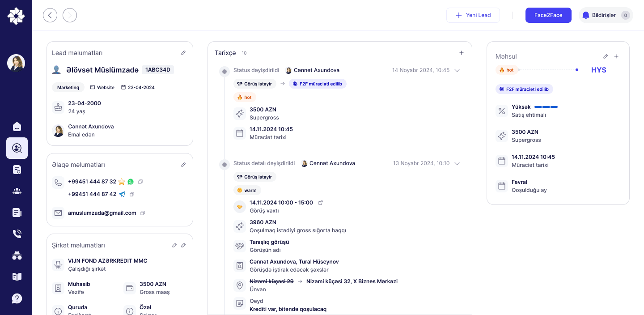
Task: Copy the gmail email address
Action: coord(143,213)
